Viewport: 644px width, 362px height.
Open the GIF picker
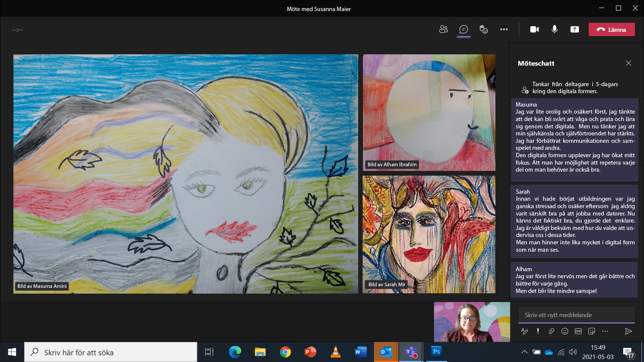click(578, 331)
